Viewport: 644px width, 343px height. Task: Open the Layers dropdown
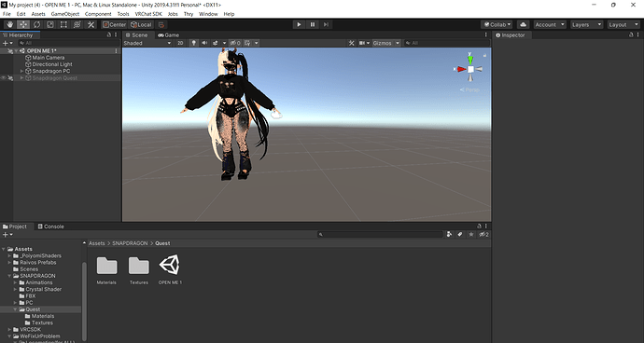coord(586,24)
